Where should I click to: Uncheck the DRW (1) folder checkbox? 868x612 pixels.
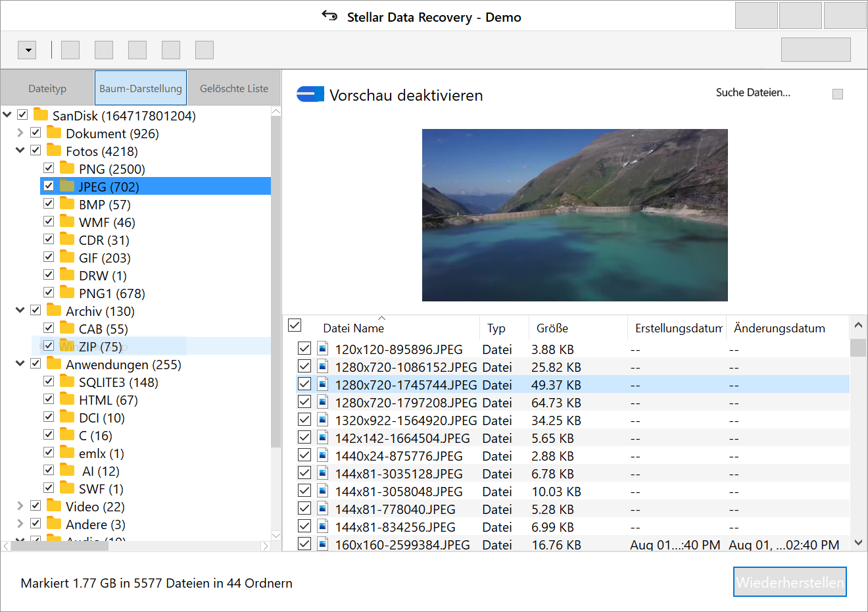point(49,274)
